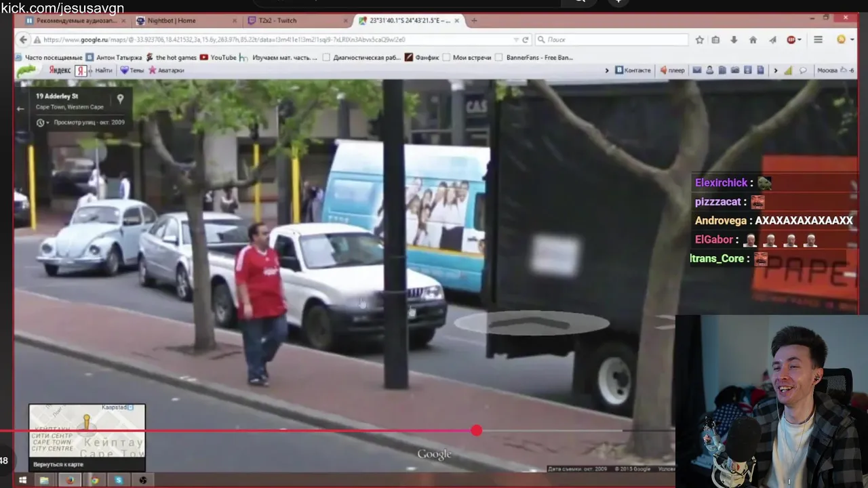Click the Yandex Я search logo
The image size is (868, 488).
click(80, 70)
